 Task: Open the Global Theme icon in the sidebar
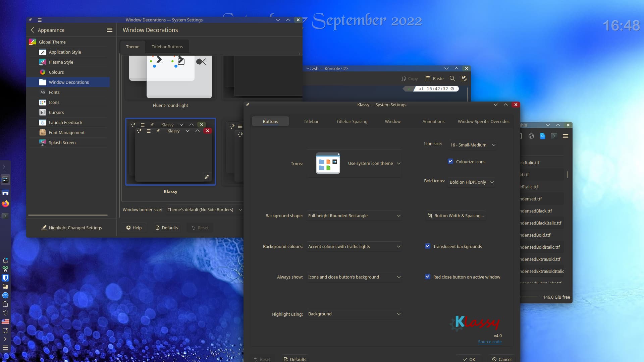pyautogui.click(x=33, y=42)
